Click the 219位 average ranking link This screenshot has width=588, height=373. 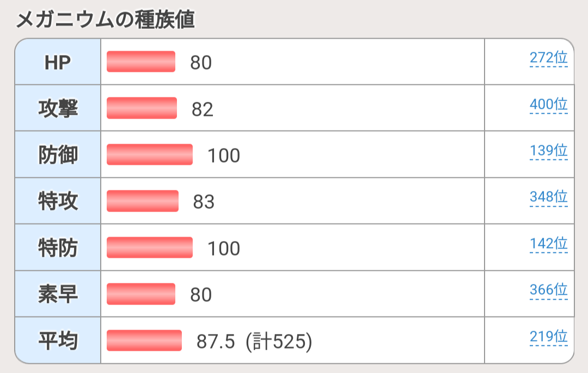tap(548, 337)
